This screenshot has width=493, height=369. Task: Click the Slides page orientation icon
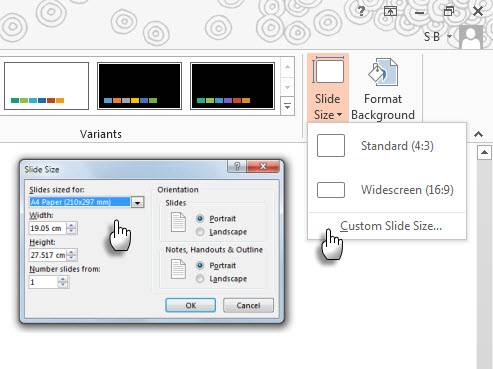tap(178, 222)
